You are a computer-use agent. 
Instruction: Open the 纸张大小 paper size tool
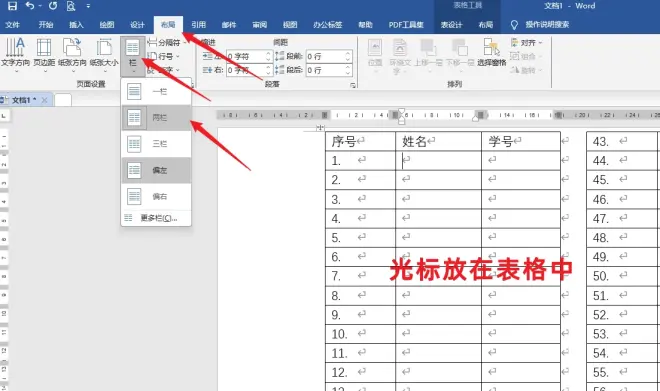(x=104, y=53)
